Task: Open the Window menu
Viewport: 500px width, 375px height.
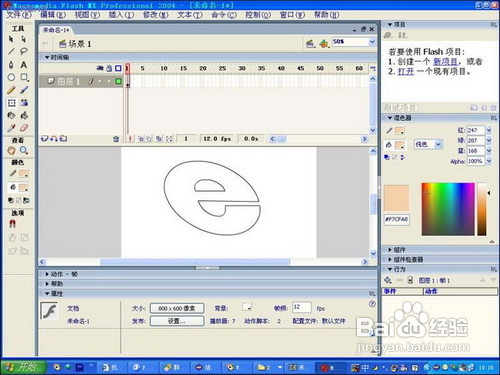Action: tap(292, 15)
